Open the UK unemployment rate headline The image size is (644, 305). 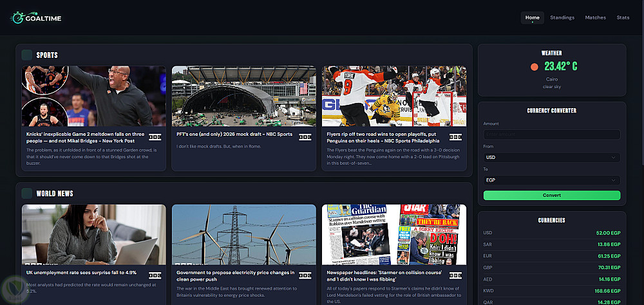point(81,273)
